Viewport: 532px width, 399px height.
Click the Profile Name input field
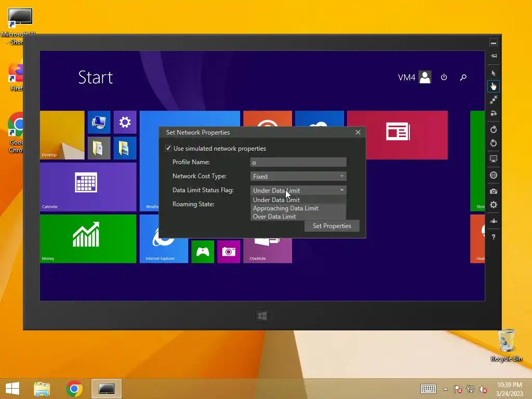click(298, 162)
